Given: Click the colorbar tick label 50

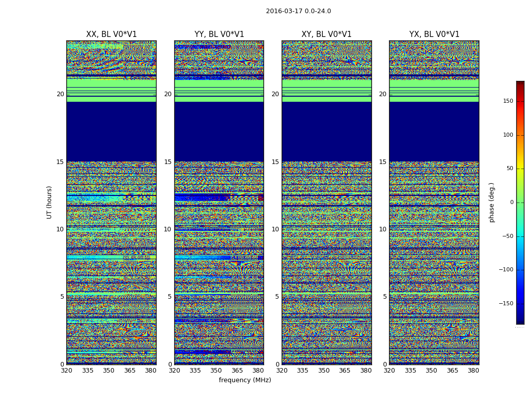Looking at the screenshot, I should coord(510,169).
